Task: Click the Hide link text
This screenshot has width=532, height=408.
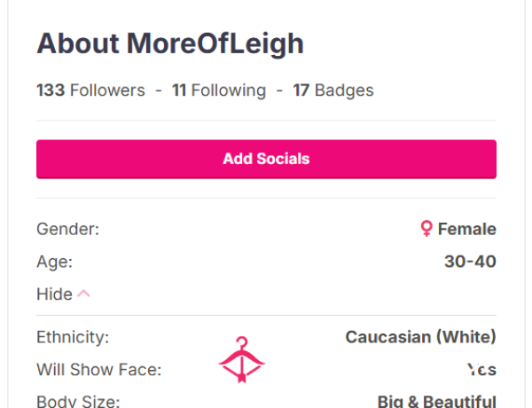Action: pos(54,294)
